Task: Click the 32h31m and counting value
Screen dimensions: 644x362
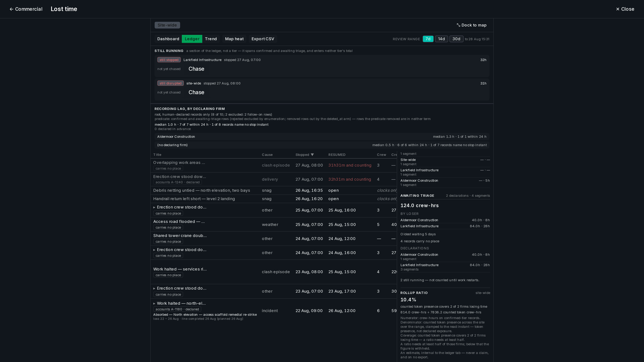Action: pyautogui.click(x=350, y=179)
